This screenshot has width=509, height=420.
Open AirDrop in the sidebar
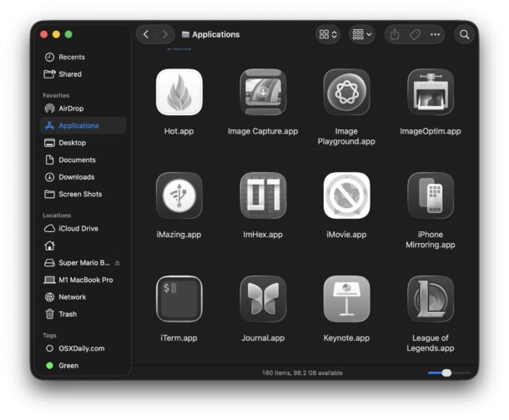(x=83, y=109)
